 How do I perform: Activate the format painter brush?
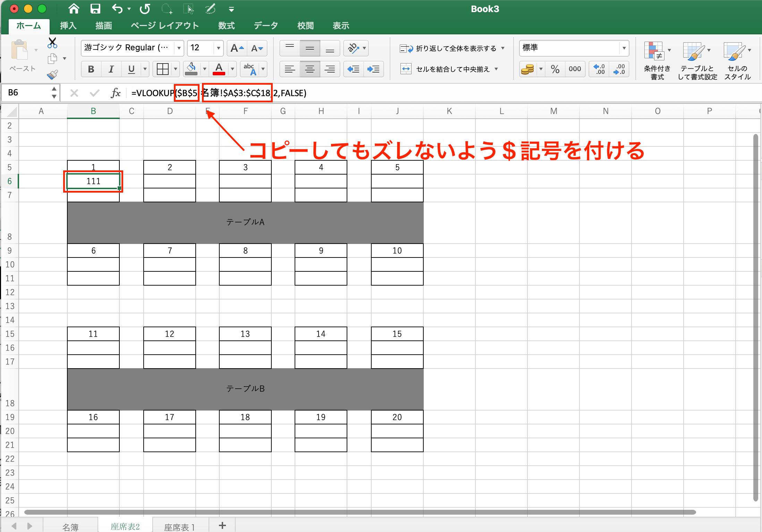pyautogui.click(x=52, y=74)
